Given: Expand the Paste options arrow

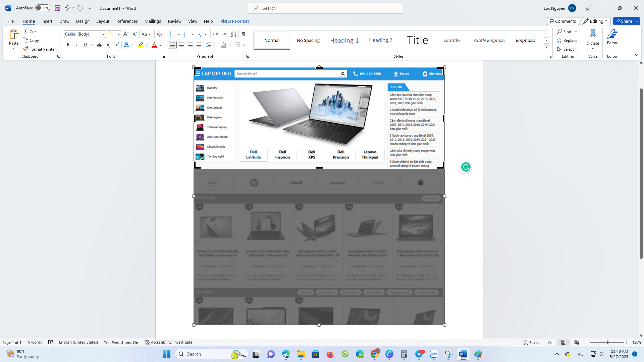Looking at the screenshot, I should coord(14,49).
